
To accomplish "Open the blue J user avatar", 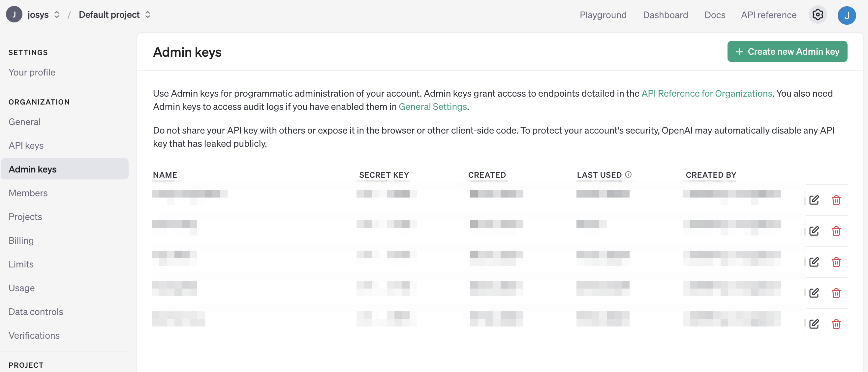I will click(847, 15).
